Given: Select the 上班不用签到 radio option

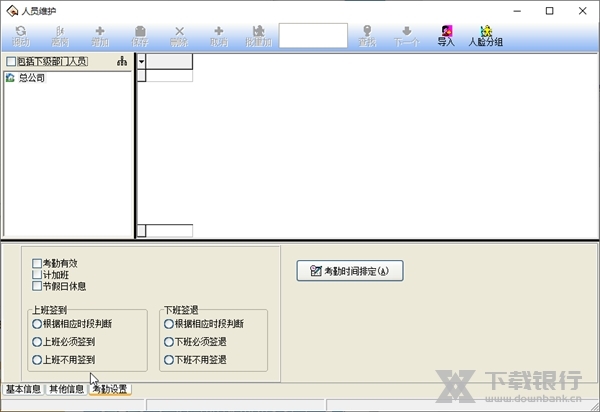Looking at the screenshot, I should coord(37,360).
